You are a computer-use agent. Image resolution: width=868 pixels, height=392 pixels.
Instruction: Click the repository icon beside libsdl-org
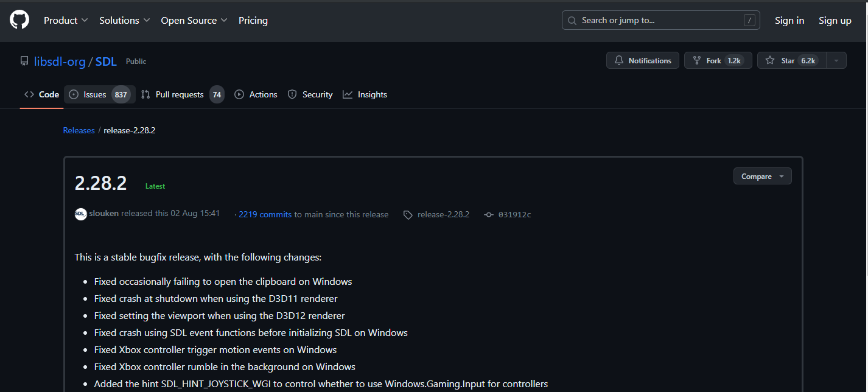point(24,61)
